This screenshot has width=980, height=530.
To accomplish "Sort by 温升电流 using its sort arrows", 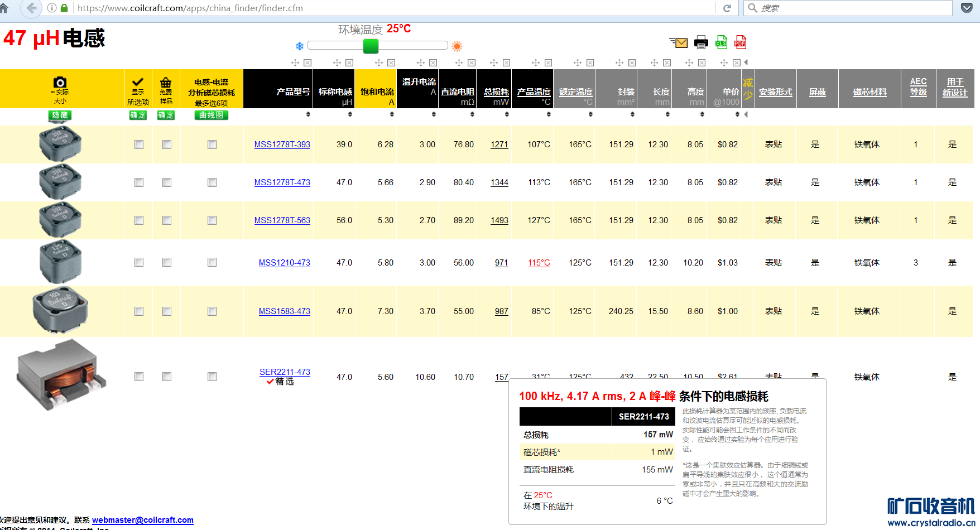I will (434, 114).
